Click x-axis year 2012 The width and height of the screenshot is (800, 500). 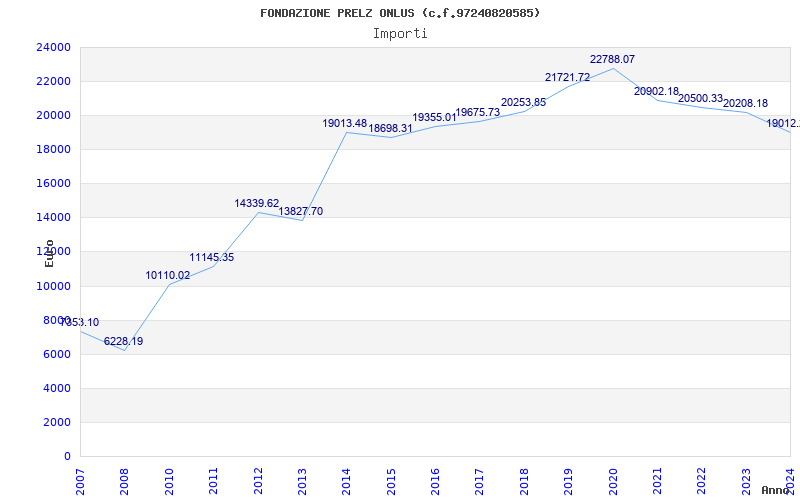pos(258,481)
